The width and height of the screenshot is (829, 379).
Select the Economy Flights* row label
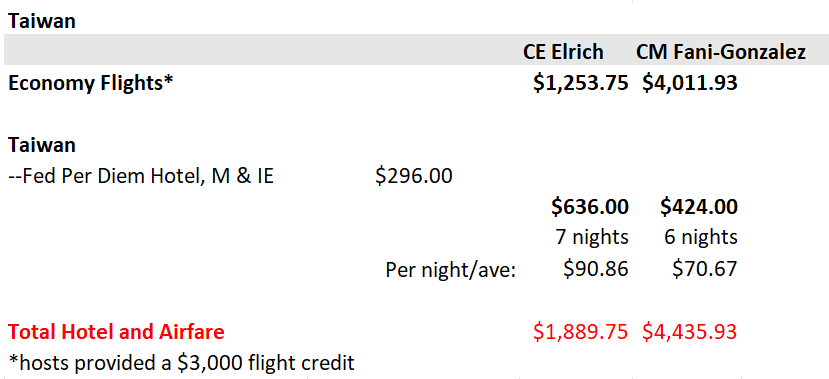(x=91, y=84)
